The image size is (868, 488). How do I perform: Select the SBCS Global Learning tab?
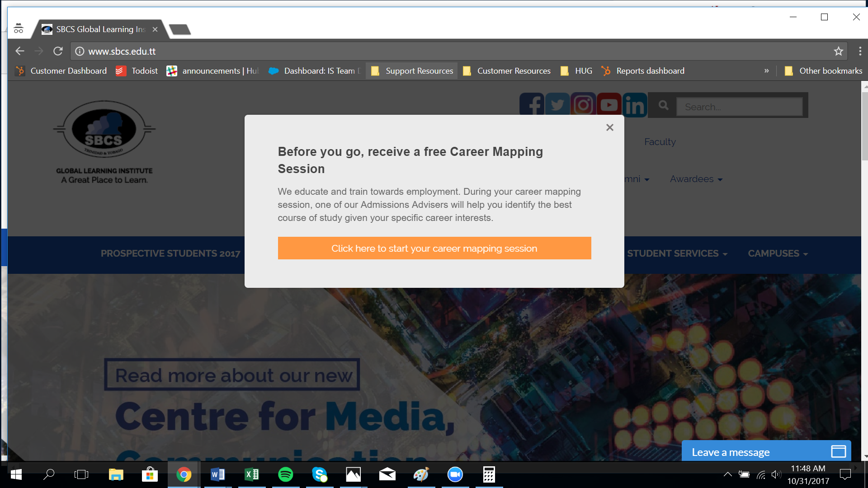coord(99,29)
